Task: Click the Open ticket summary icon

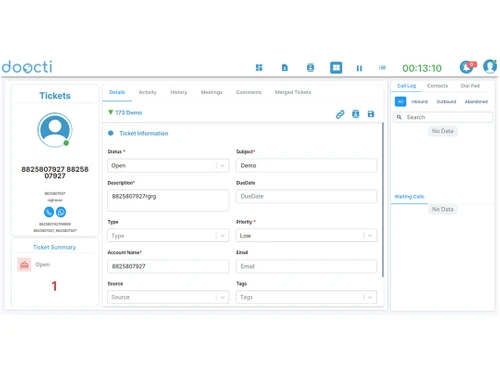Action: 24,265
